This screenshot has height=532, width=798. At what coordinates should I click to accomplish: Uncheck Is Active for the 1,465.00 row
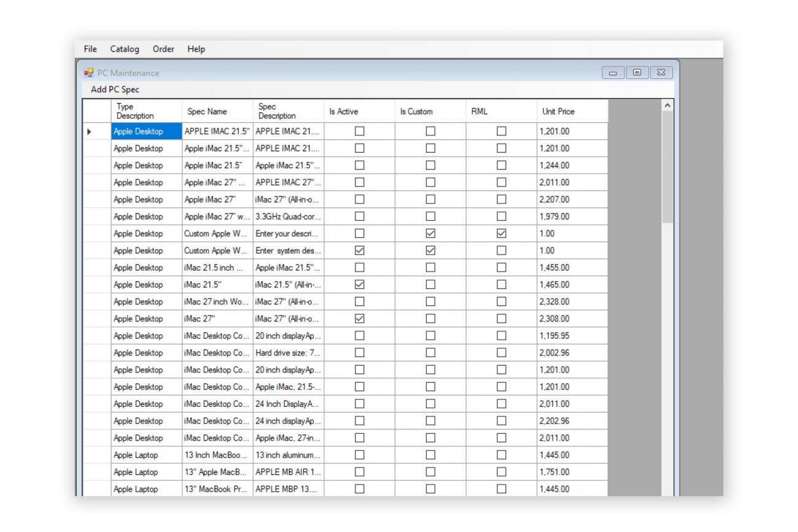click(x=360, y=285)
